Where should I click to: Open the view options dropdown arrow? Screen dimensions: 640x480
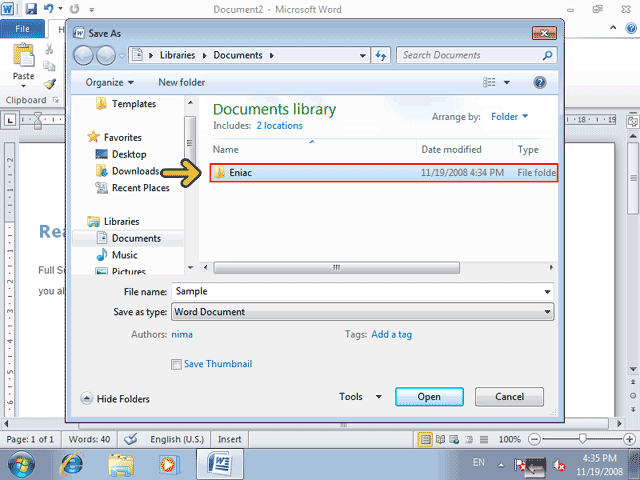[507, 82]
